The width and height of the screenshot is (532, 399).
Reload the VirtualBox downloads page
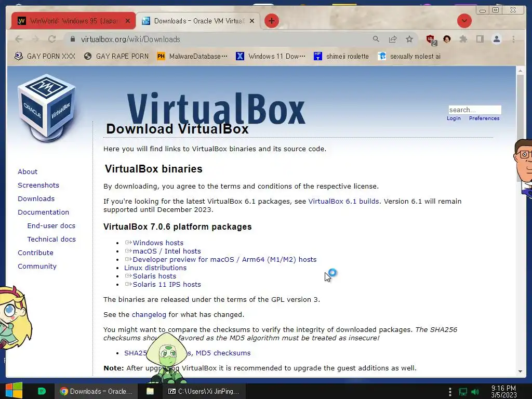coord(52,39)
